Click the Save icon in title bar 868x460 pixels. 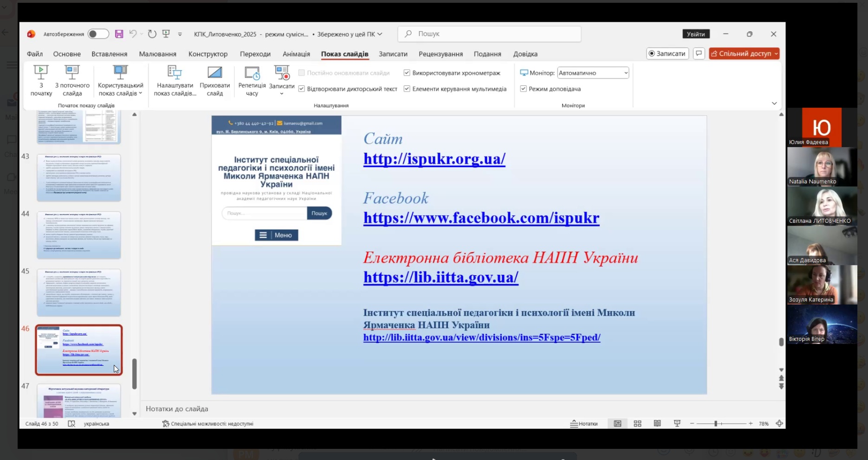119,34
